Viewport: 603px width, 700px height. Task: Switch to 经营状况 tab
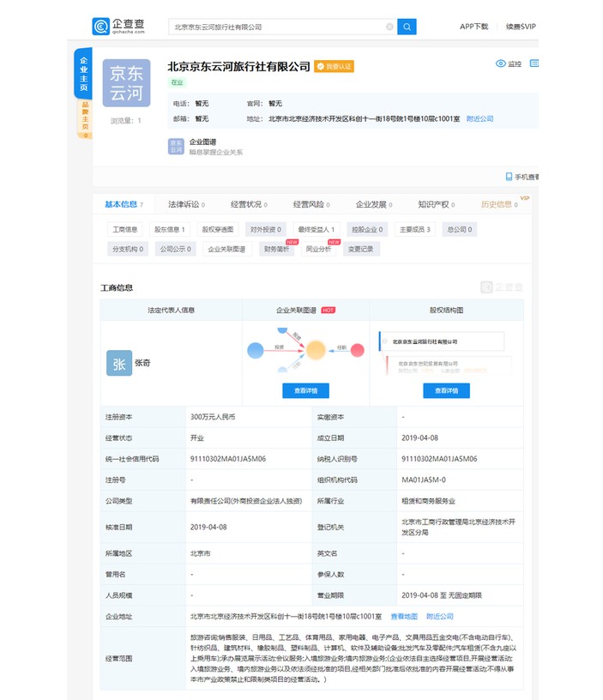[249, 204]
